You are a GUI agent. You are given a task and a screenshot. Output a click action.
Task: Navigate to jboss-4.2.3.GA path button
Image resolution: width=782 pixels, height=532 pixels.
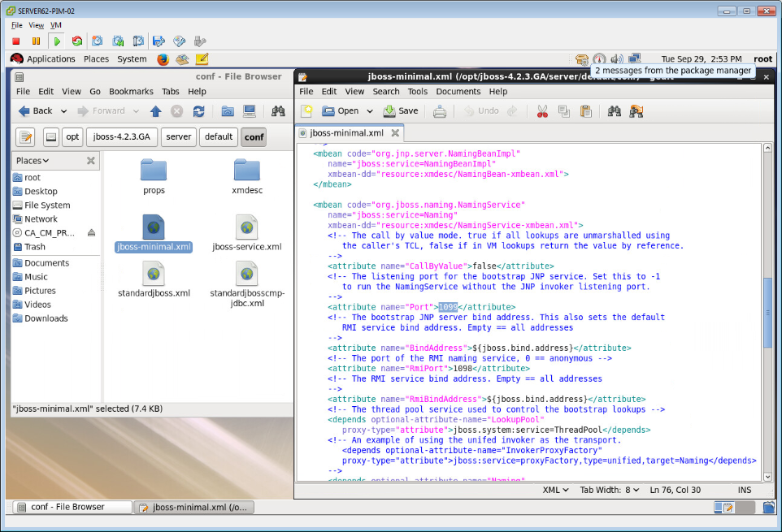pos(122,137)
